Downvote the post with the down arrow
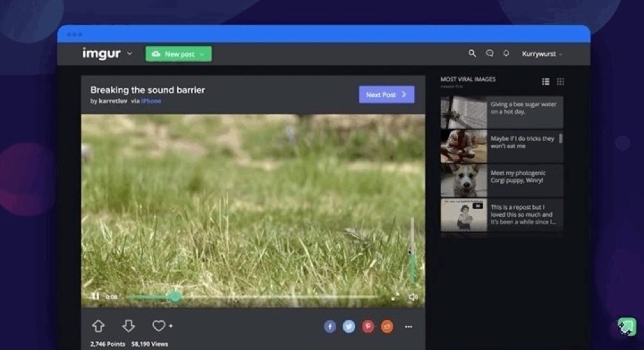The width and height of the screenshot is (644, 350). (x=128, y=326)
